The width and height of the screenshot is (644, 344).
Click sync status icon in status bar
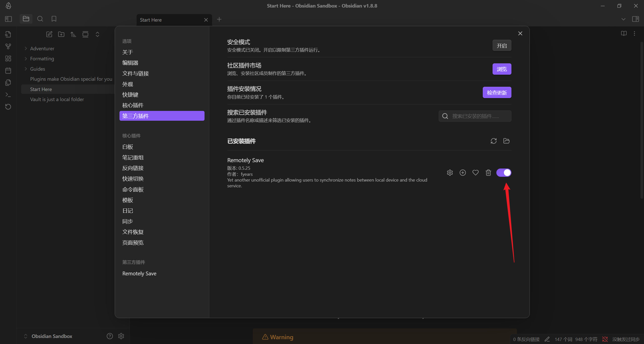[x=605, y=339]
